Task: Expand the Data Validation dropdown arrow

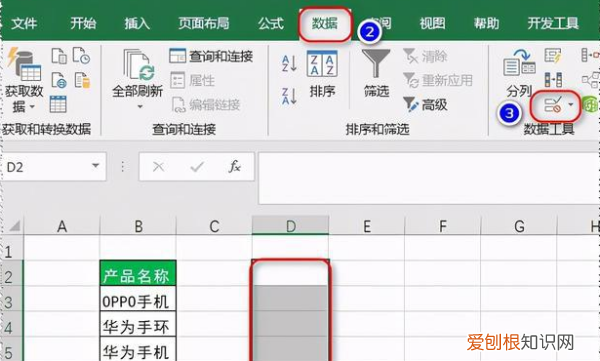Action: tap(571, 105)
